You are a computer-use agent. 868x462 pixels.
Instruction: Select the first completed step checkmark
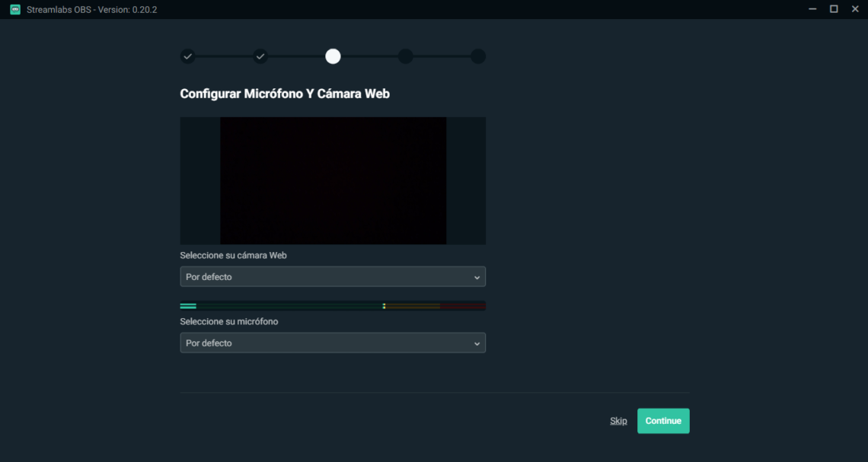pyautogui.click(x=187, y=56)
